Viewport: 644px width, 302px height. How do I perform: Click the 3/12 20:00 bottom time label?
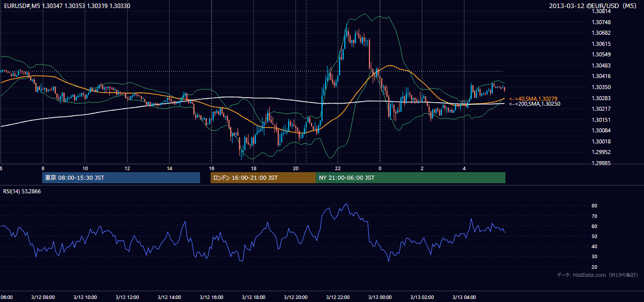(296, 297)
